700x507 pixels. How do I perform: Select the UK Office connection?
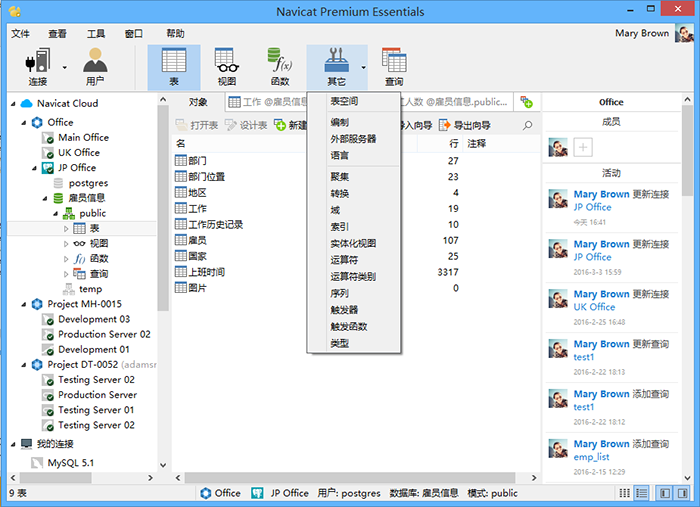[x=79, y=153]
